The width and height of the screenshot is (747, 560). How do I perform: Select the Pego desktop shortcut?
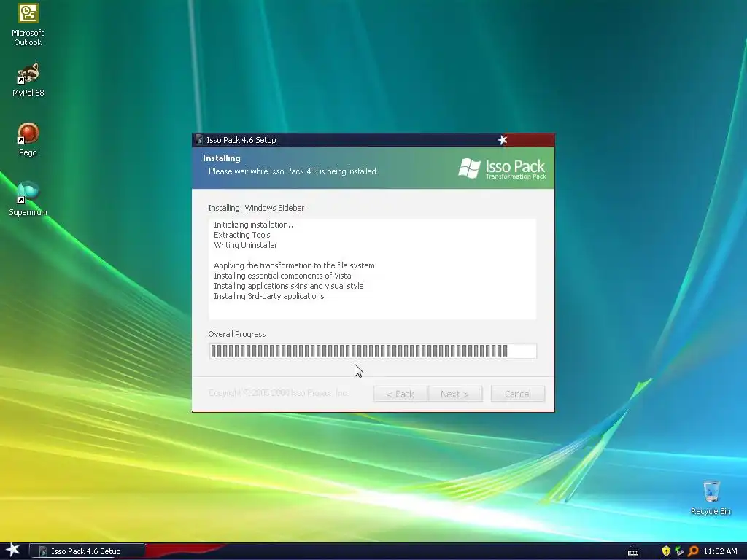[28, 139]
